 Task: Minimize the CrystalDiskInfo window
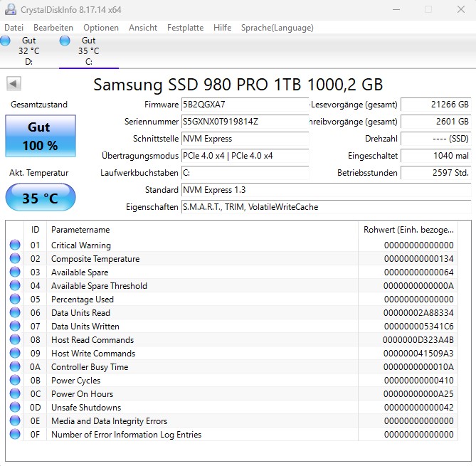(396, 9)
